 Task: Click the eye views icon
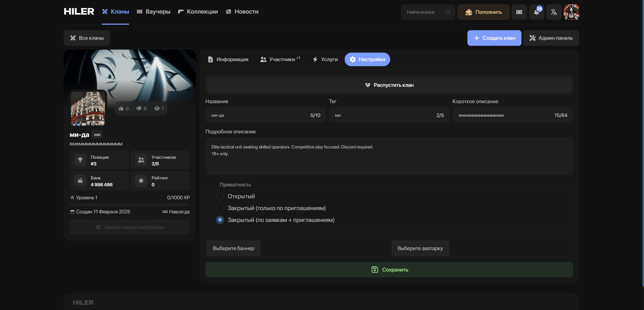click(157, 108)
